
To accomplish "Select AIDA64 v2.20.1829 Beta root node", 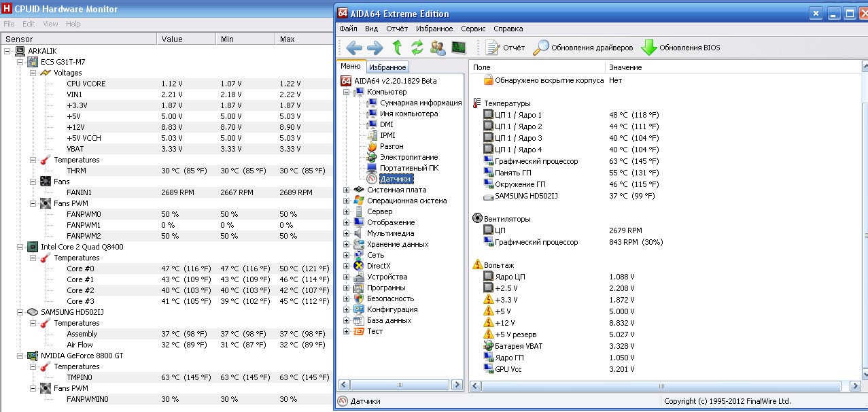I will 396,81.
